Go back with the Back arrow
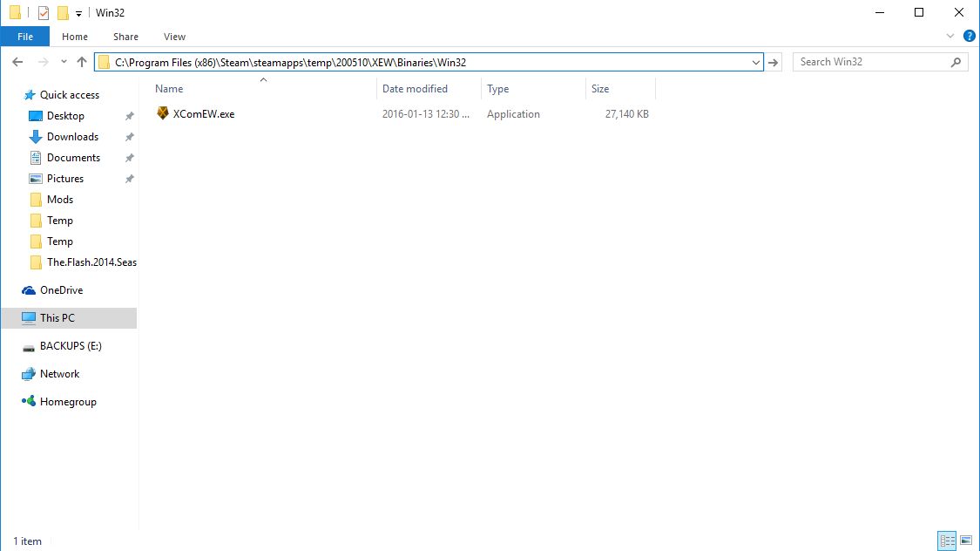 17,62
